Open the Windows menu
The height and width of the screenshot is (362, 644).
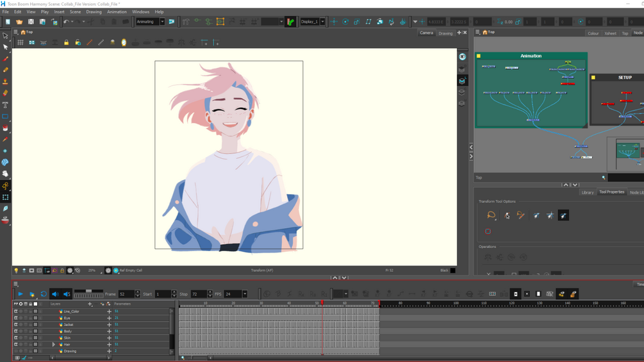point(140,12)
